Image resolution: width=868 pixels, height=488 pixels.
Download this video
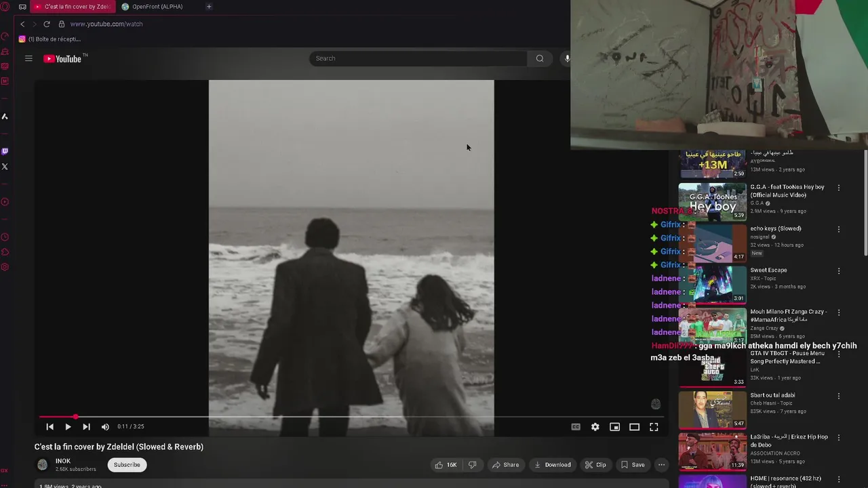click(553, 465)
